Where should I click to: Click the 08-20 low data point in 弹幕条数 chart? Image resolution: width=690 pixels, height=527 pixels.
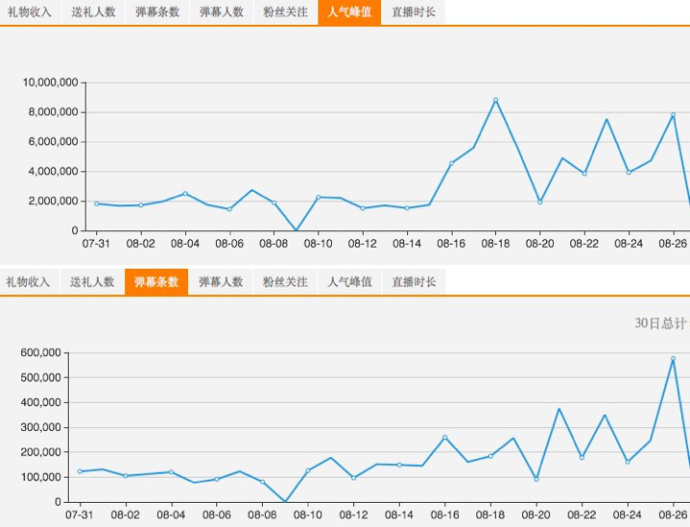pyautogui.click(x=536, y=479)
